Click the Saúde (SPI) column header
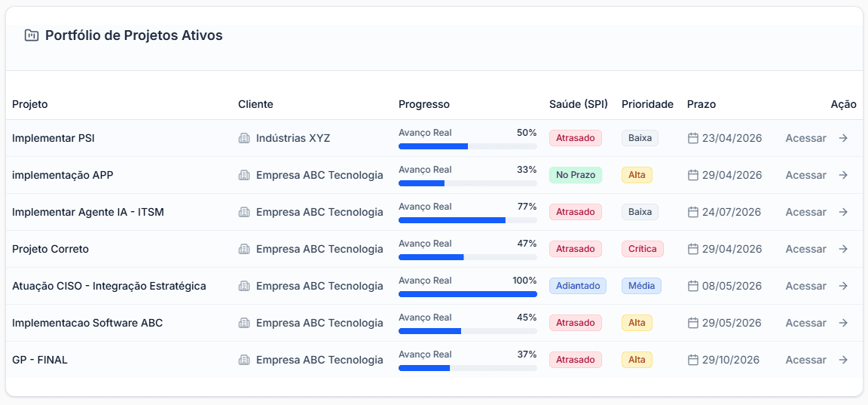This screenshot has height=405, width=868. [579, 104]
